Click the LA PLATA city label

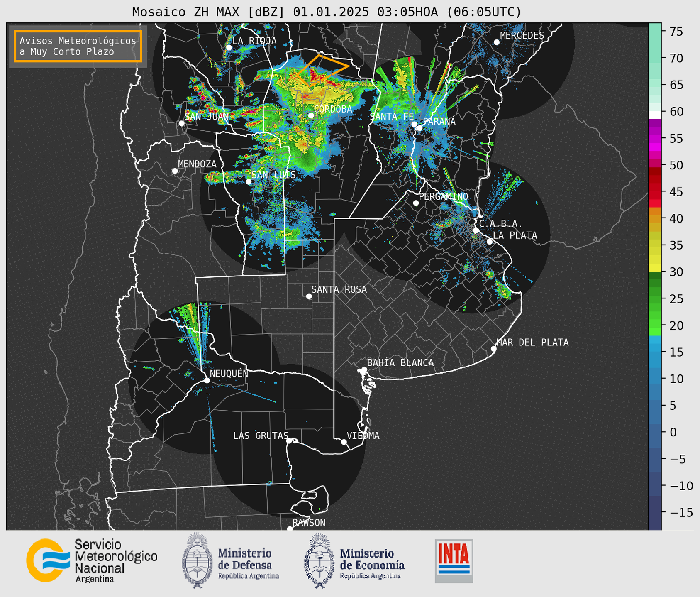point(515,235)
